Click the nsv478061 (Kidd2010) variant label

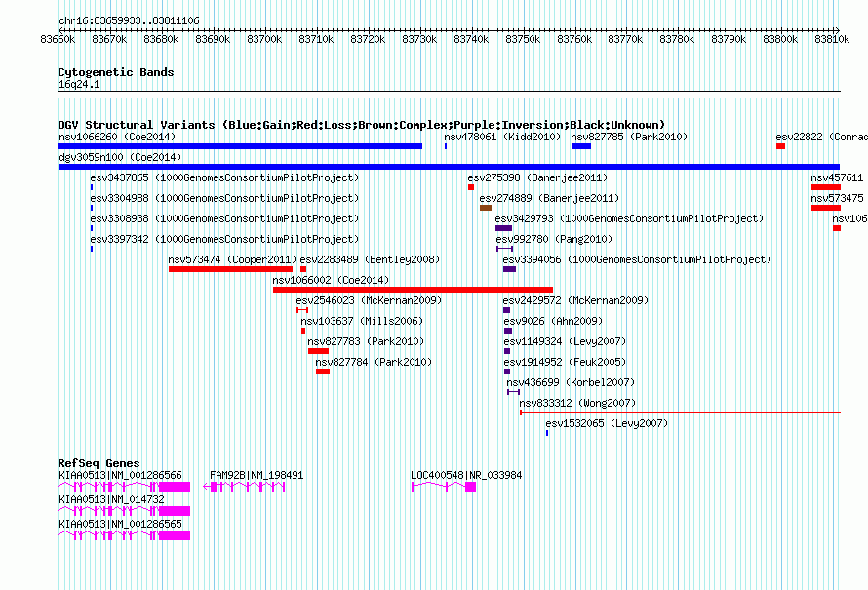click(x=502, y=137)
